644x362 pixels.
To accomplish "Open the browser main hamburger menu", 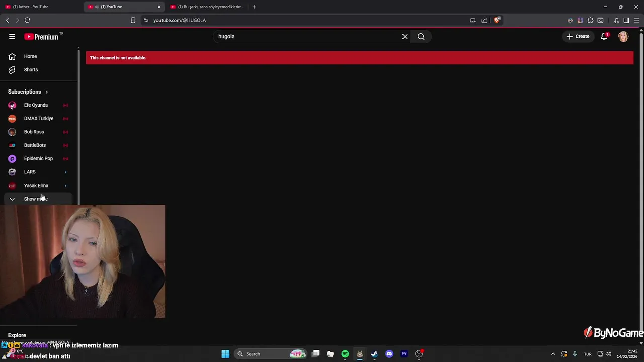I will point(636,20).
